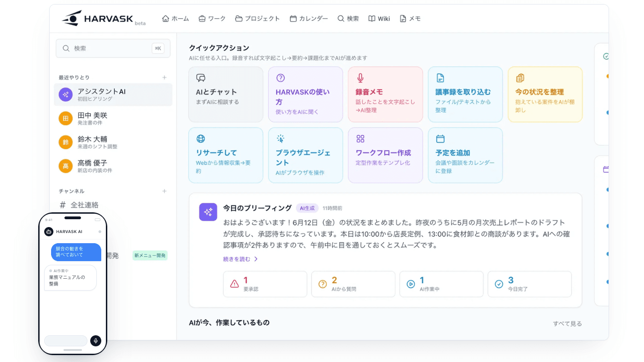Click the globe icon on リサーチして
The width and height of the screenshot is (644, 362).
click(x=201, y=139)
